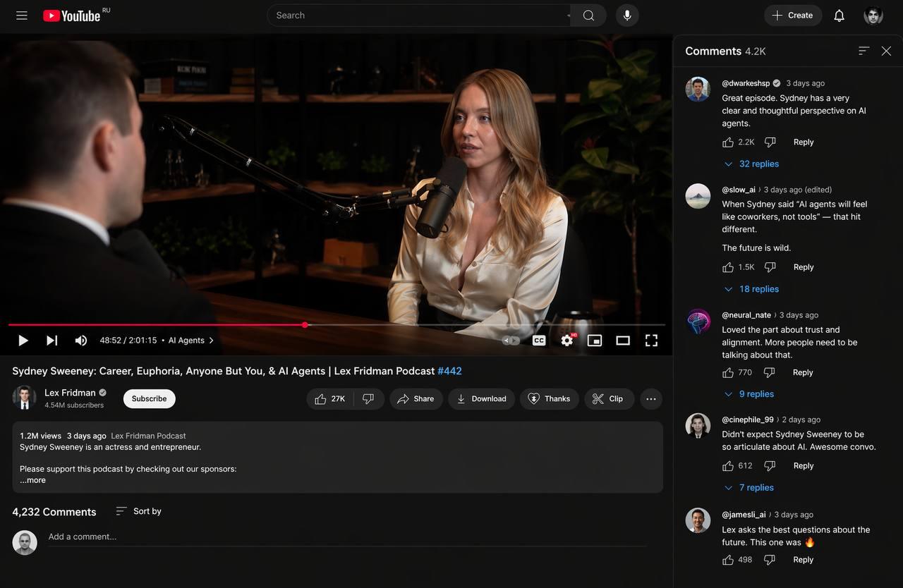Viewport: 903px width, 588px height.
Task: Open notifications bell
Action: [x=839, y=16]
